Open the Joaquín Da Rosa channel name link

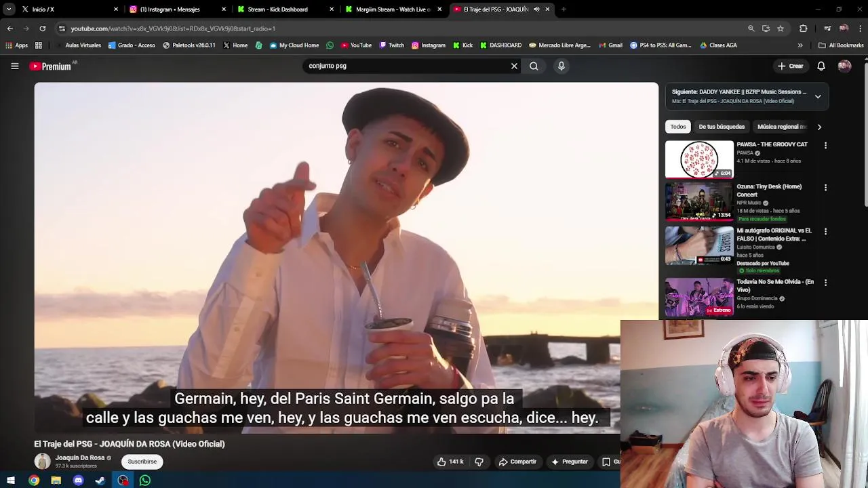point(80,457)
